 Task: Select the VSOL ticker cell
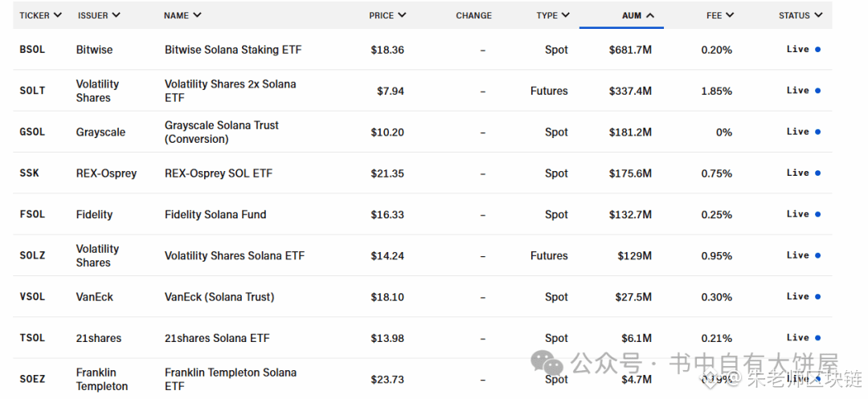32,297
